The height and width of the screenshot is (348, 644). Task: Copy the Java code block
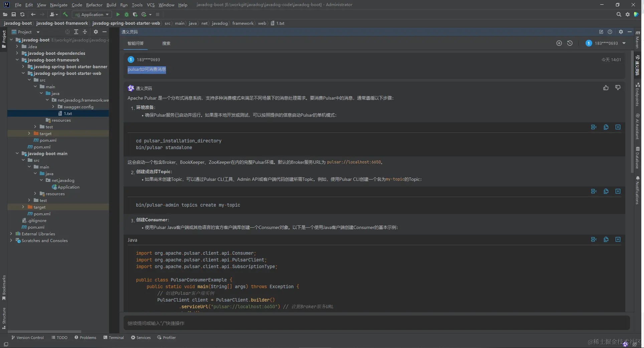pos(606,239)
